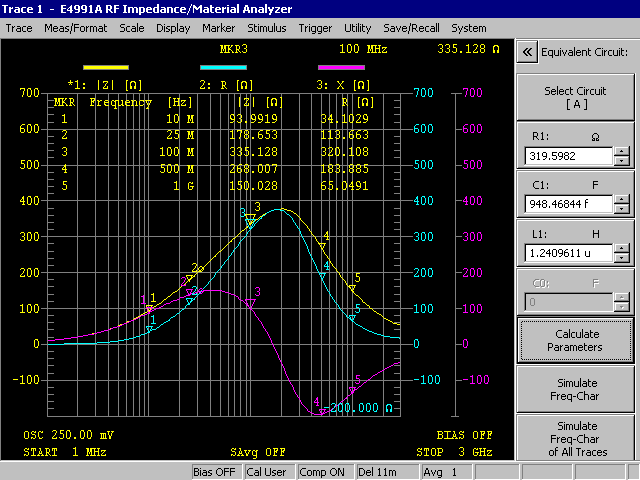Click magenta marker 4 on the X trace

[322, 411]
